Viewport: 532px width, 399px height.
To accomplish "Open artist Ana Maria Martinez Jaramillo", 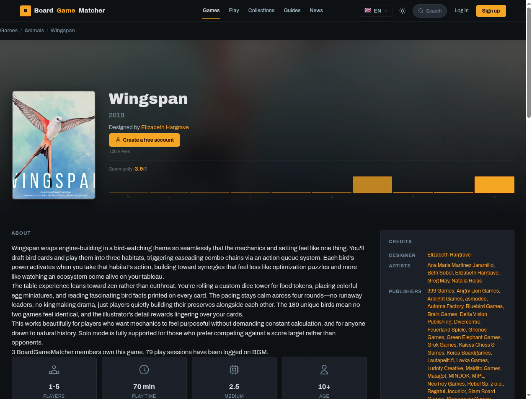I will tap(460, 265).
